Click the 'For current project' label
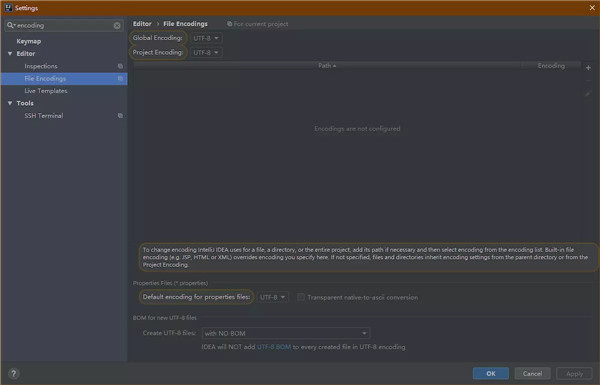This screenshot has height=385, width=600. (261, 24)
